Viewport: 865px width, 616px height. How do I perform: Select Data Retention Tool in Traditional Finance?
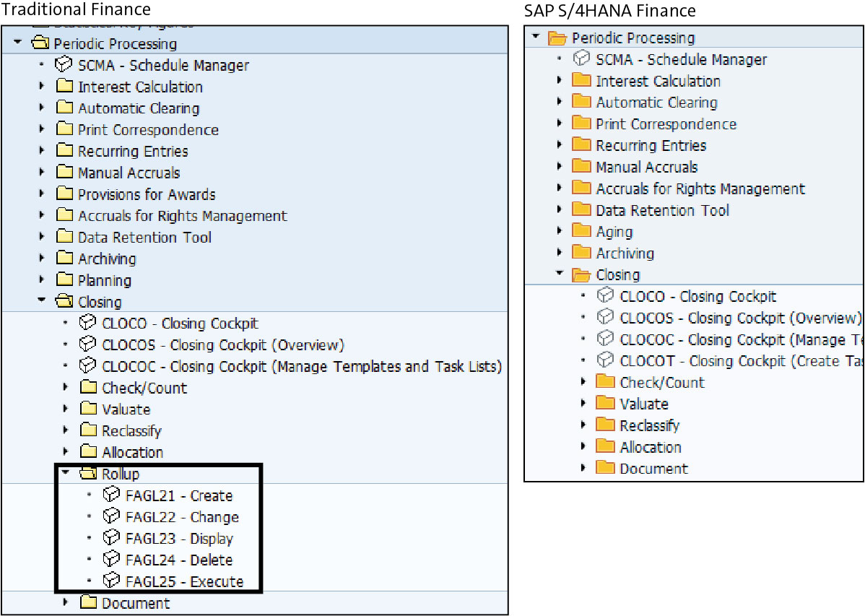145,238
